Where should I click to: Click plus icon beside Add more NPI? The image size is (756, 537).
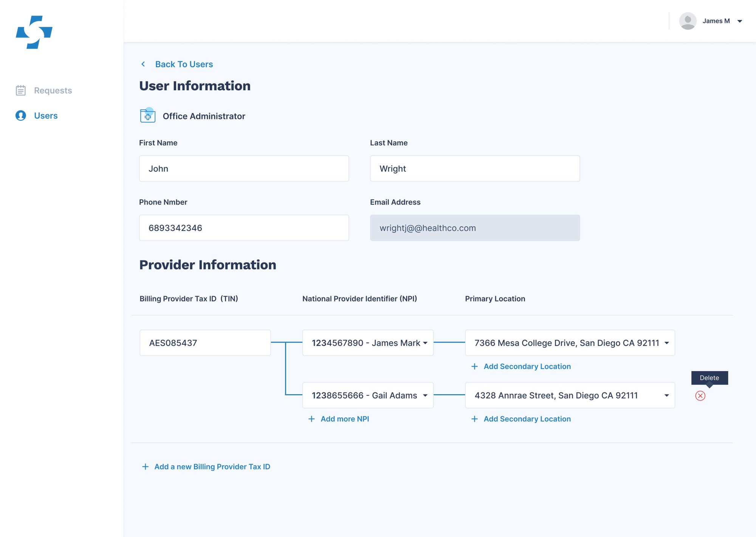311,419
